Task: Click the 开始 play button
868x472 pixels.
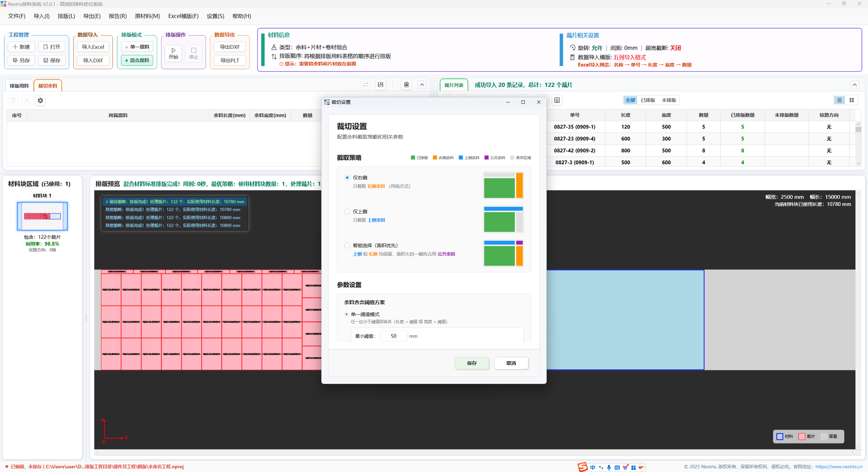Action: tap(173, 53)
